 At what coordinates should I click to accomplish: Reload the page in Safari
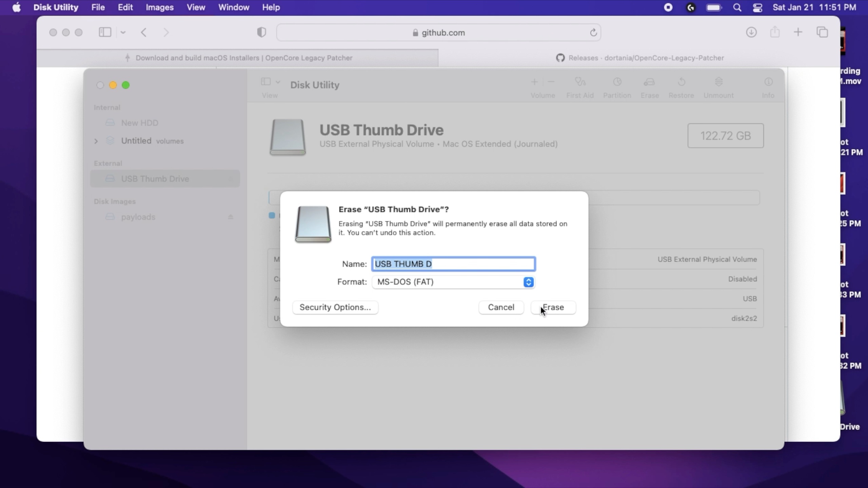tap(593, 33)
